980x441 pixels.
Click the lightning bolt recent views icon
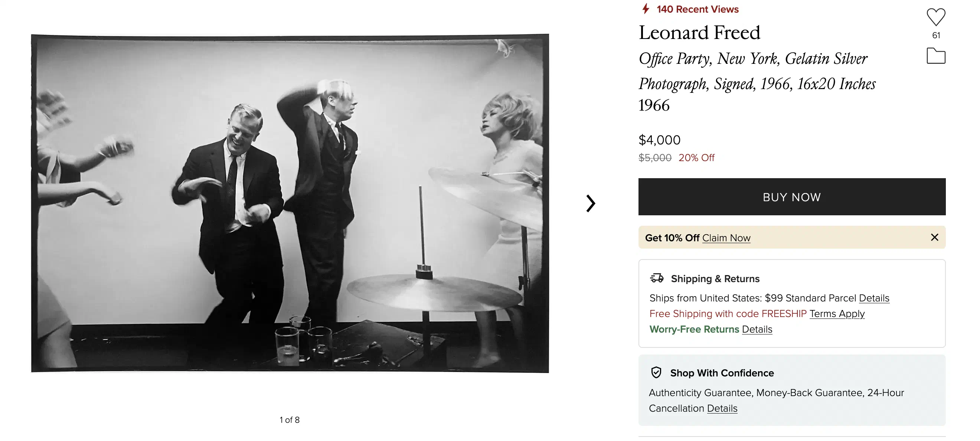pyautogui.click(x=646, y=9)
